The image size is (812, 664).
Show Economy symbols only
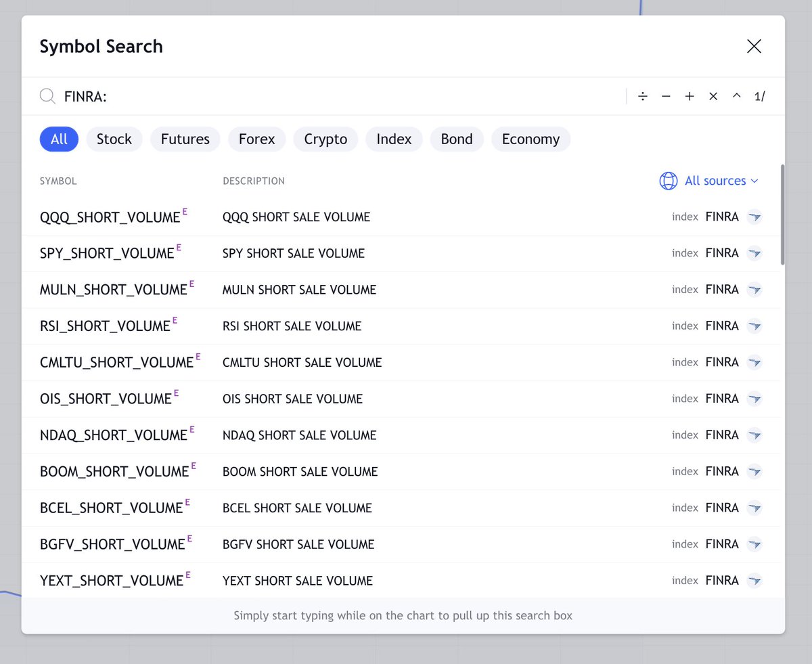tap(531, 139)
